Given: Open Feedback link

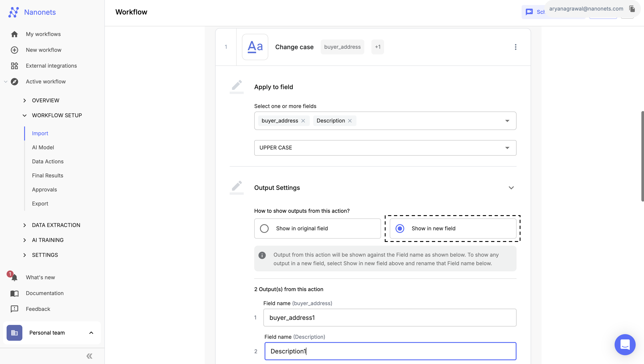Looking at the screenshot, I should pyautogui.click(x=38, y=309).
